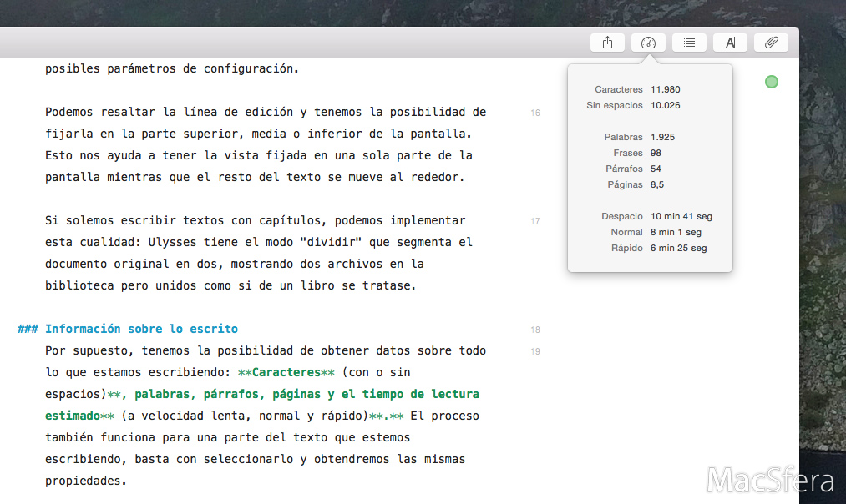
Task: Click the heading 'Información sobre lo escrito'
Action: coord(141,329)
